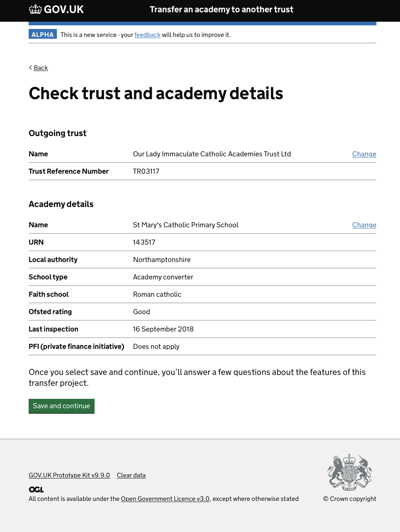
Task: Click the Ofsted rating value Good
Action: point(141,312)
